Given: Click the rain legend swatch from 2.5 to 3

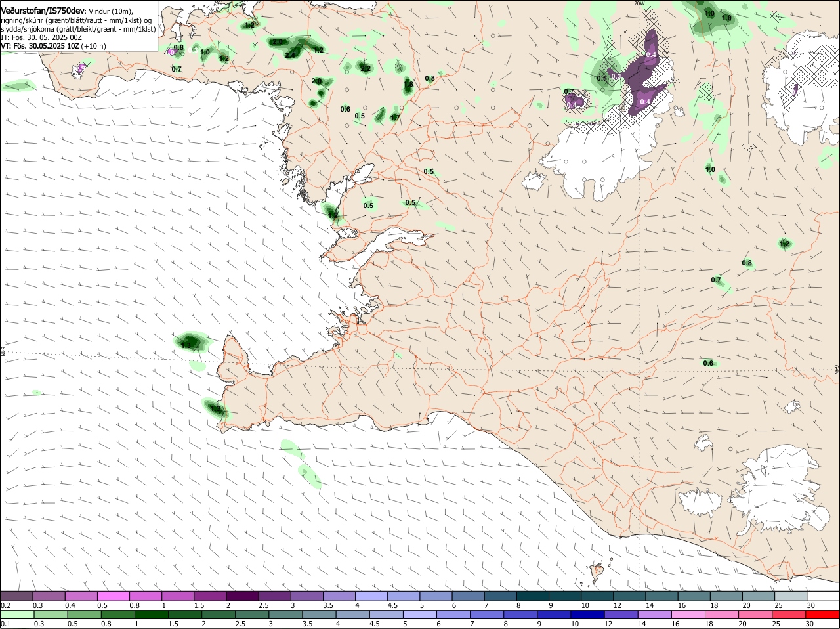Looking at the screenshot, I should [x=251, y=614].
